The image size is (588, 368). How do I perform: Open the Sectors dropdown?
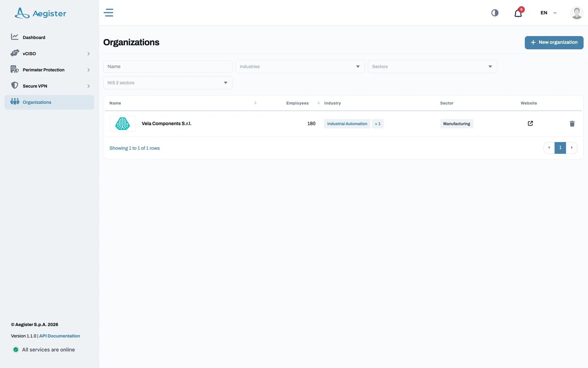pos(433,67)
